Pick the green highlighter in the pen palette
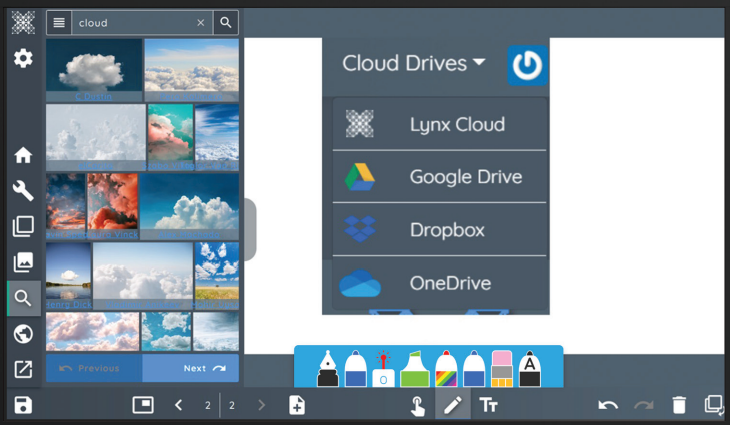Viewport: 730px width, 425px height. click(x=414, y=369)
